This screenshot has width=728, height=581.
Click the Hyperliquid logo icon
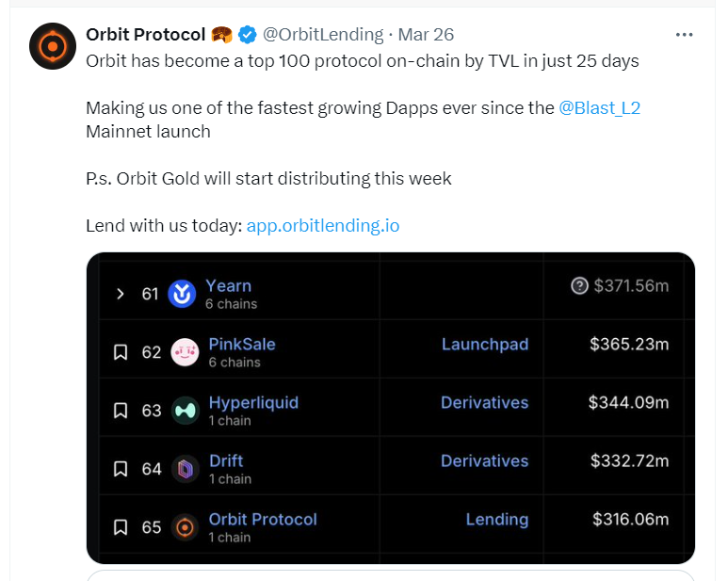[186, 411]
